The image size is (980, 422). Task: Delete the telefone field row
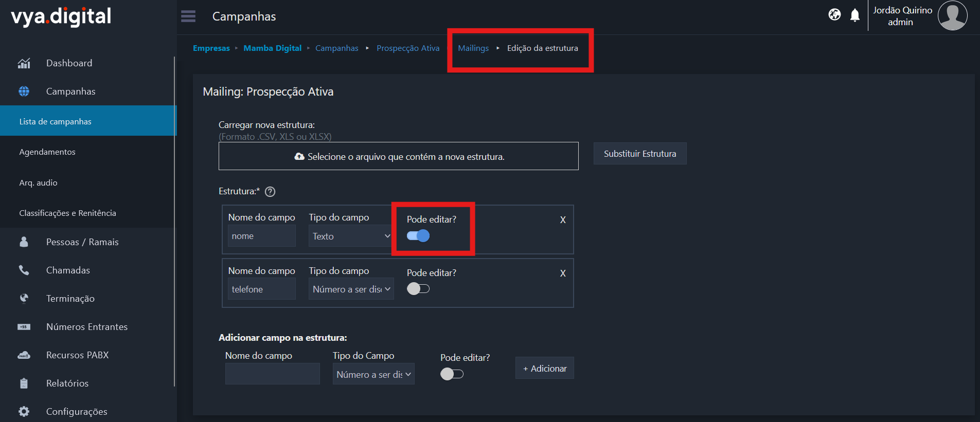[563, 273]
